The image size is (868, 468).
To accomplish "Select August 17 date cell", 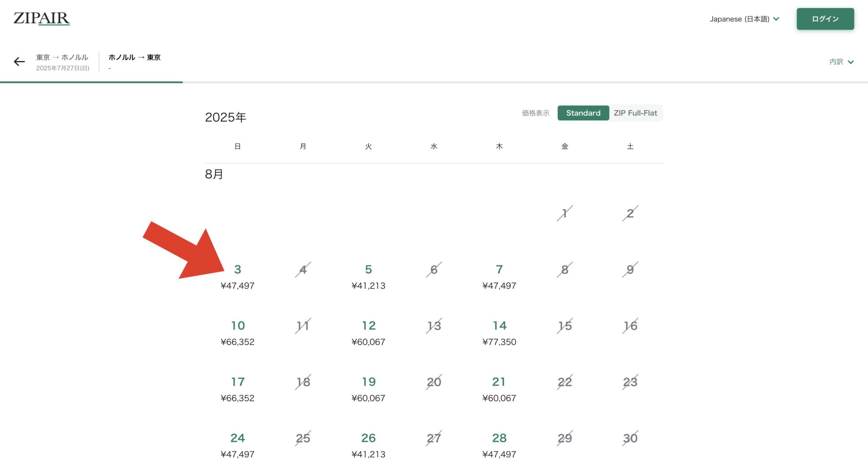I will pyautogui.click(x=237, y=389).
